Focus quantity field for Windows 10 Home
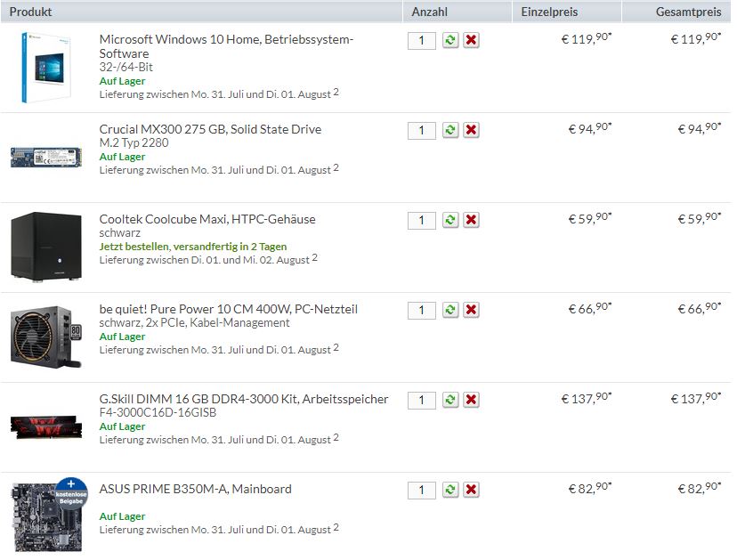 (422, 40)
